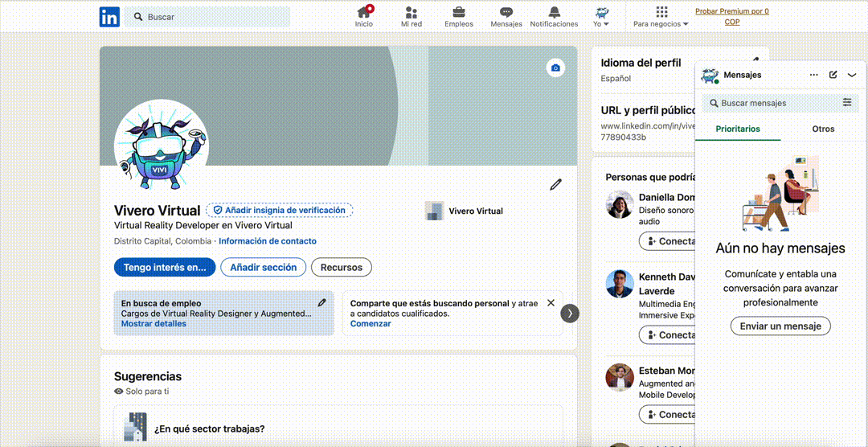Image resolution: width=868 pixels, height=447 pixels.
Task: Click the pencil icon to edit profile intro
Action: click(x=555, y=184)
